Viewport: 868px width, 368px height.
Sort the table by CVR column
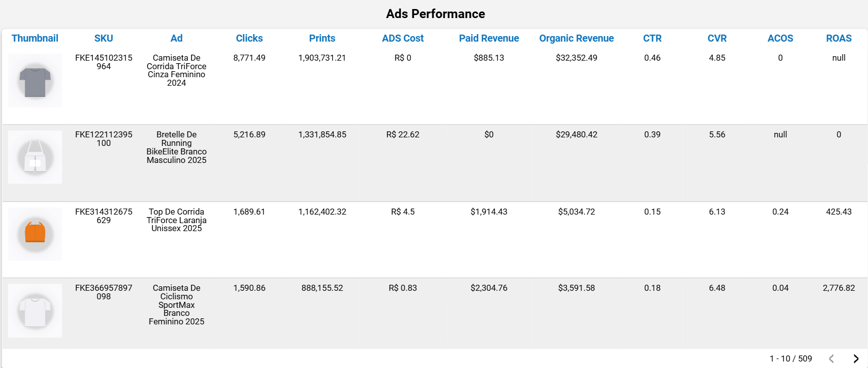[x=717, y=38]
